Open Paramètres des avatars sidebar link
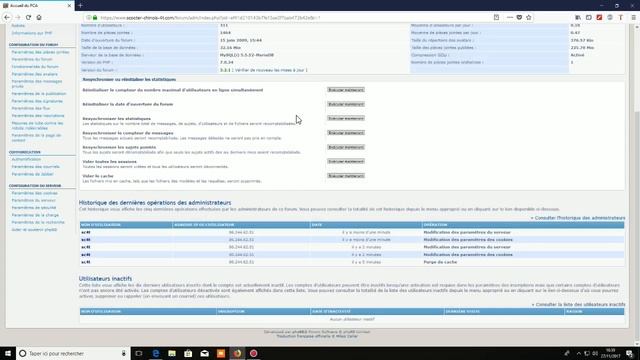 [35, 74]
